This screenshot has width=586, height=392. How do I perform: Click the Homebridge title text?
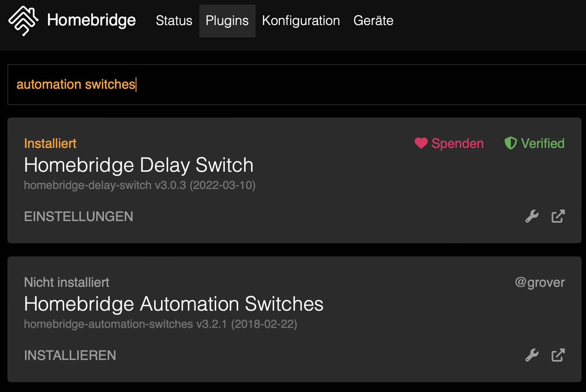point(91,20)
